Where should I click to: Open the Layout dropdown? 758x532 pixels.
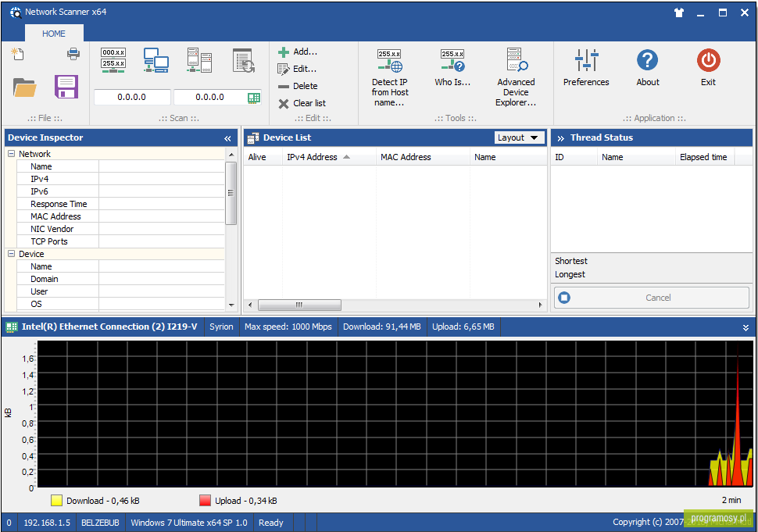tap(520, 137)
